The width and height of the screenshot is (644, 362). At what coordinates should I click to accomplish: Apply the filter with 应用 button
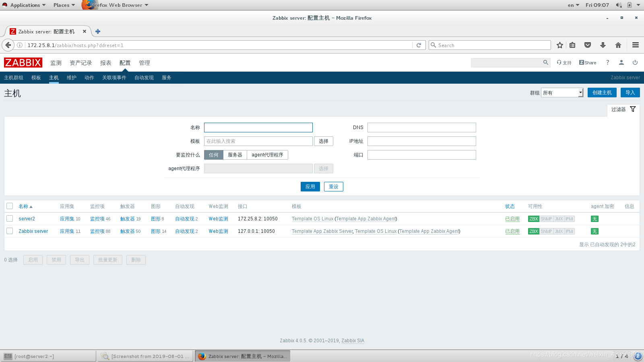click(310, 187)
